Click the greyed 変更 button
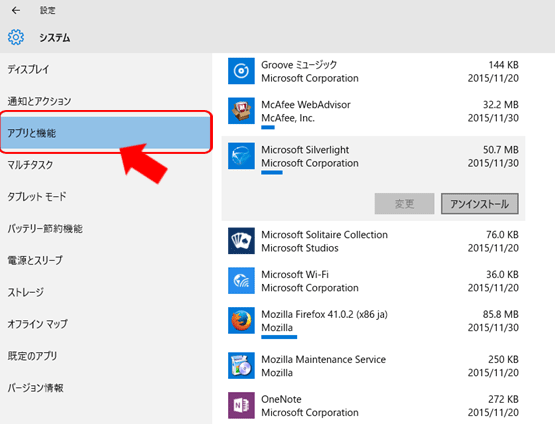This screenshot has width=555, height=424. click(x=404, y=204)
